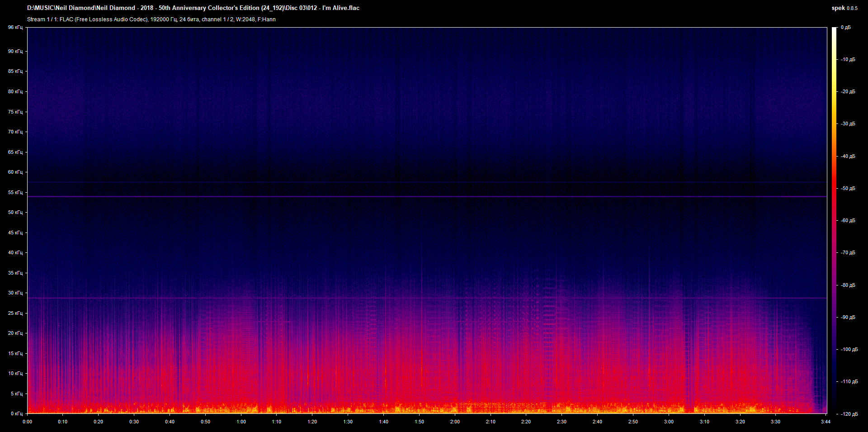Click the 50 кГц frequency label

click(15, 212)
